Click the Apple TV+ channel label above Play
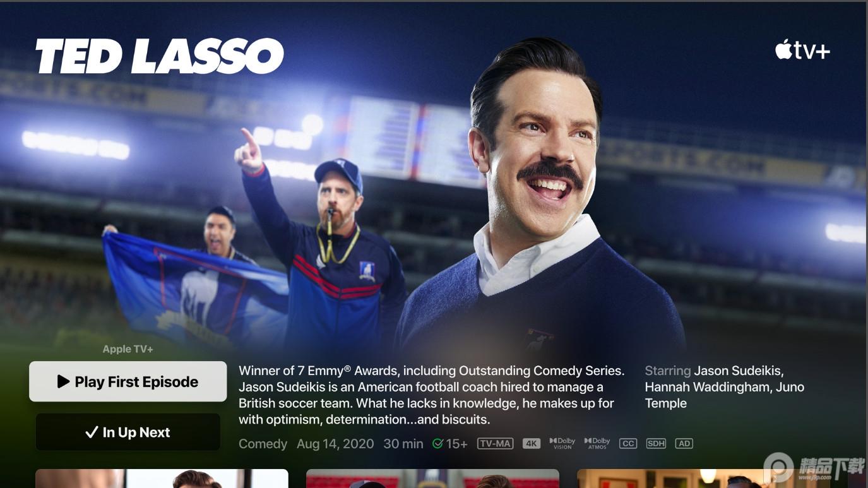Viewport: 868px width, 488px height. (128, 349)
